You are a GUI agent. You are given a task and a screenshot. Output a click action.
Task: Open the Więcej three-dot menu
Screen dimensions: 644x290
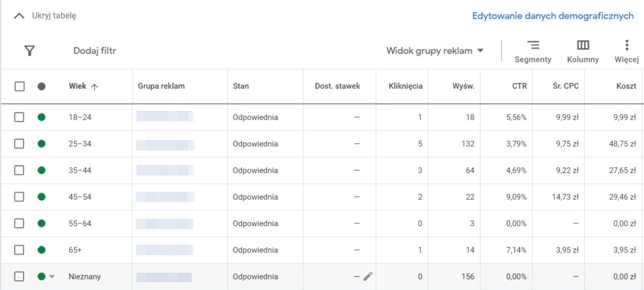point(627,51)
